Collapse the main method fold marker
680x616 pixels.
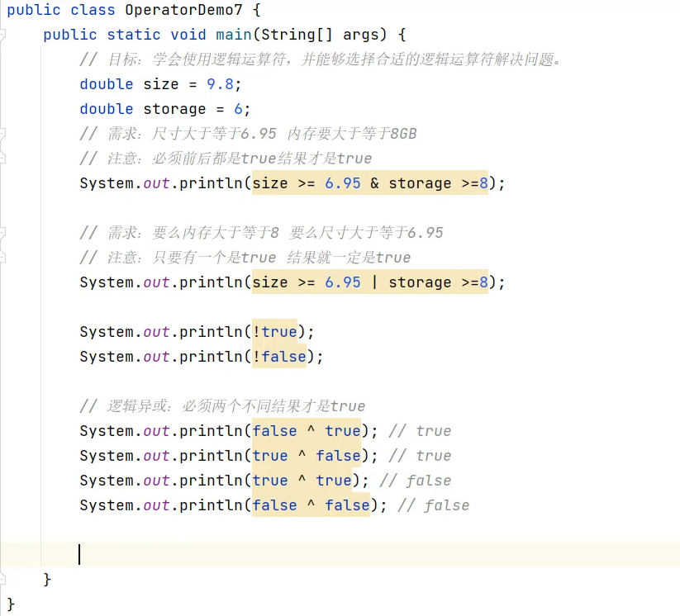2,35
